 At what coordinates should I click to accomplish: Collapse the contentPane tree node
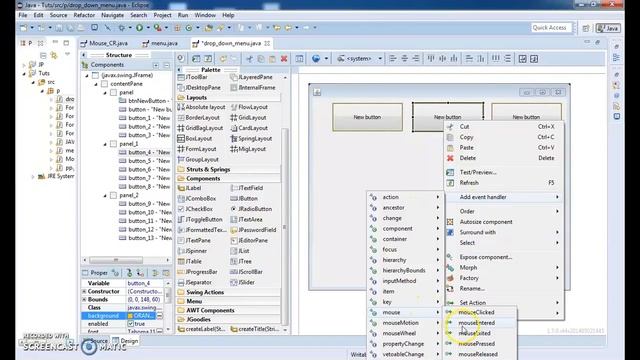pos(96,84)
